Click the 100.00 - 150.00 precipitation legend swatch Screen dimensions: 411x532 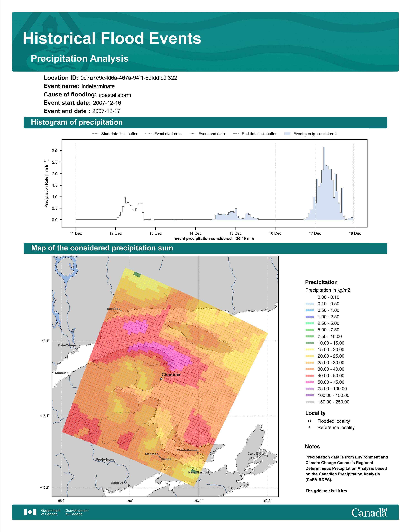309,395
